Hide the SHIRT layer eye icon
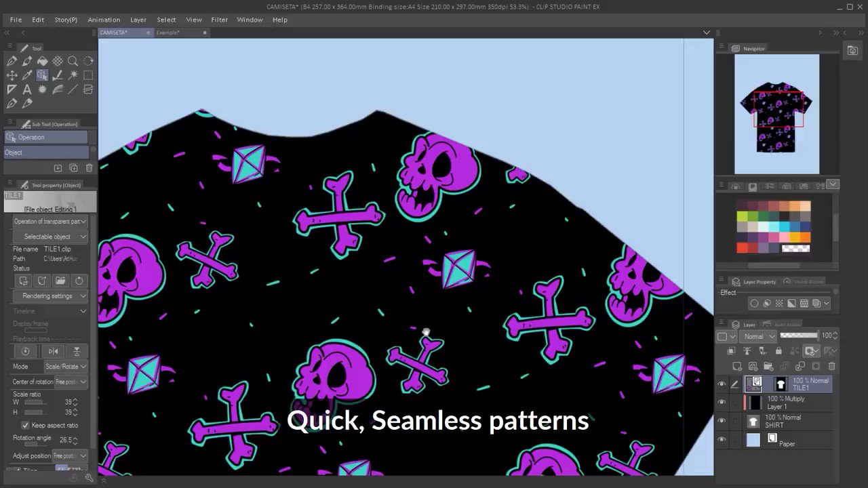This screenshot has width=868, height=488. click(x=722, y=421)
